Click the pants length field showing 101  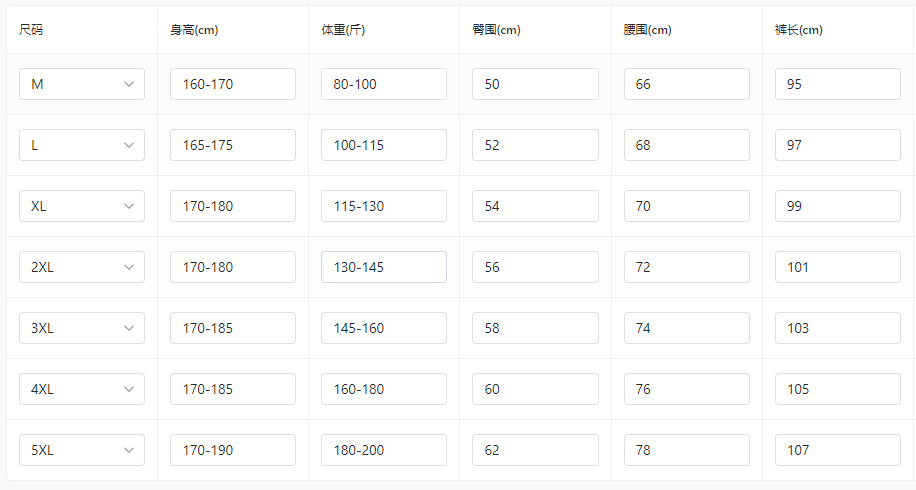coord(837,267)
